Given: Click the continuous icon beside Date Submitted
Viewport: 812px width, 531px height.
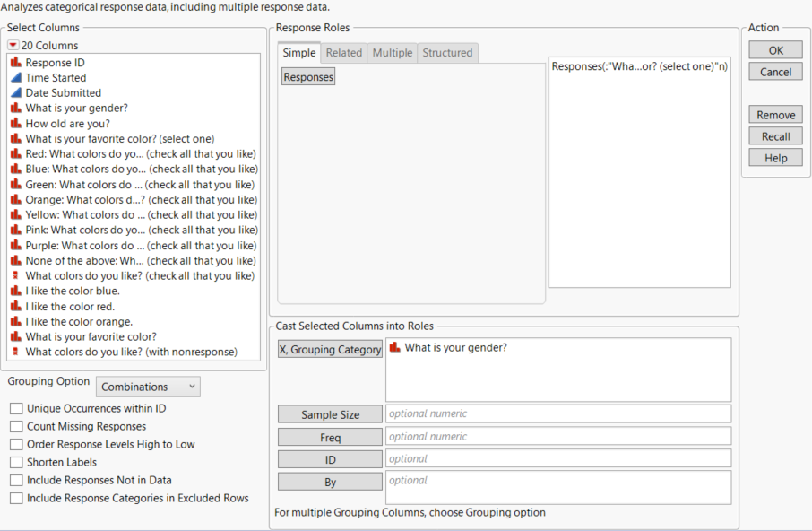Looking at the screenshot, I should pyautogui.click(x=14, y=92).
